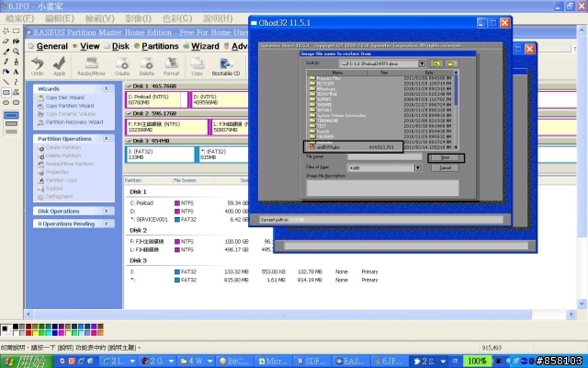The height and width of the screenshot is (368, 588).
Task: Select the C: Preload (NTFS) partition block
Action: pyautogui.click(x=157, y=100)
